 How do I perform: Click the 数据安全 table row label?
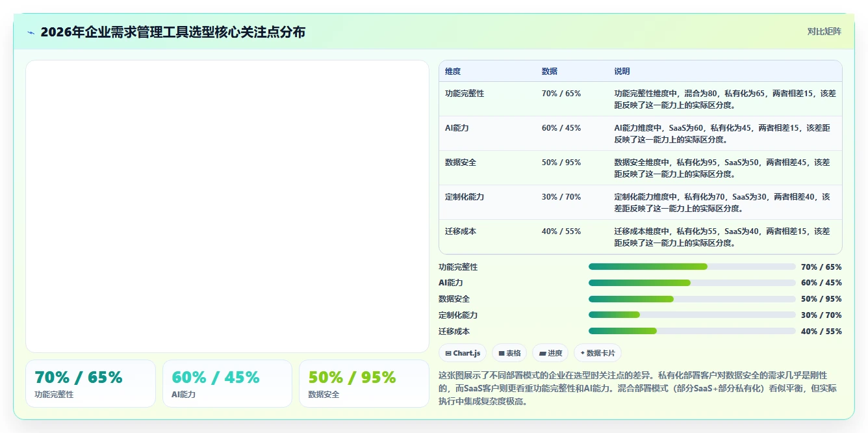pos(461,163)
